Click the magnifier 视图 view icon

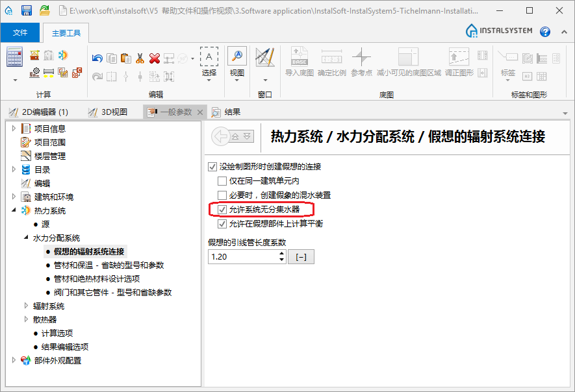coord(236,57)
